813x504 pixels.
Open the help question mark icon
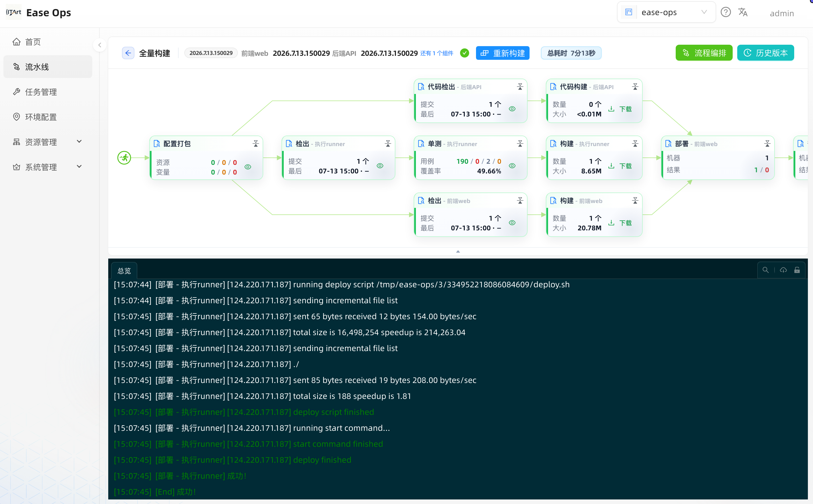pyautogui.click(x=726, y=12)
